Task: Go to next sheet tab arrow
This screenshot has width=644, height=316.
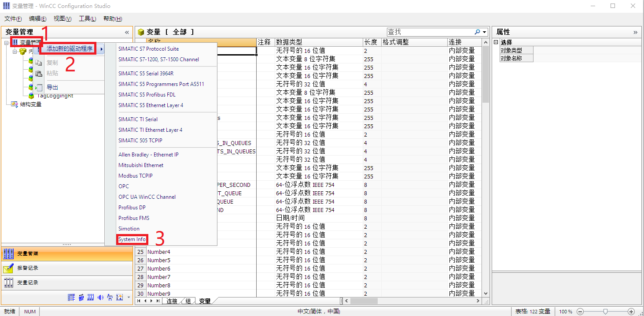Action: 151,301
